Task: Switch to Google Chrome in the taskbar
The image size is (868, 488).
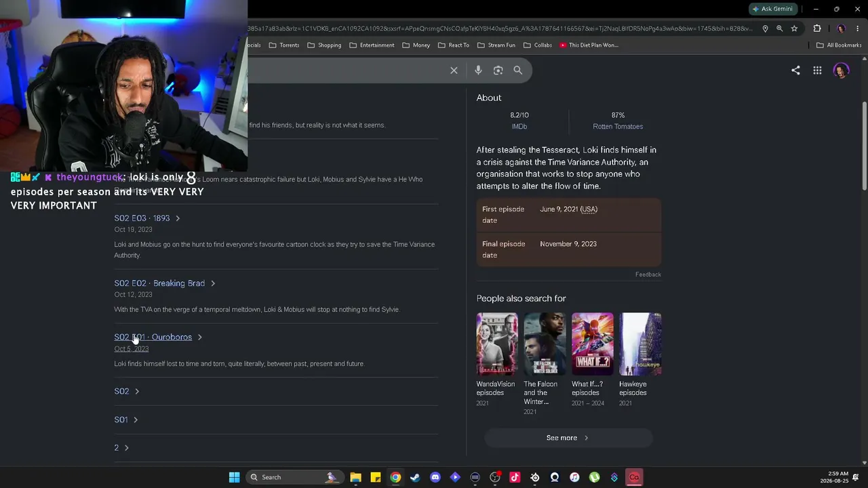Action: point(395,477)
